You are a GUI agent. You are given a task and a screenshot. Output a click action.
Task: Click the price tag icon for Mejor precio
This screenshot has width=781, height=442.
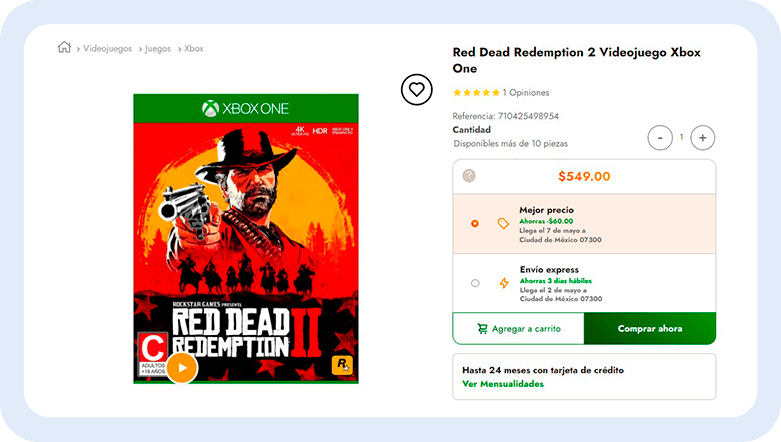(x=503, y=223)
